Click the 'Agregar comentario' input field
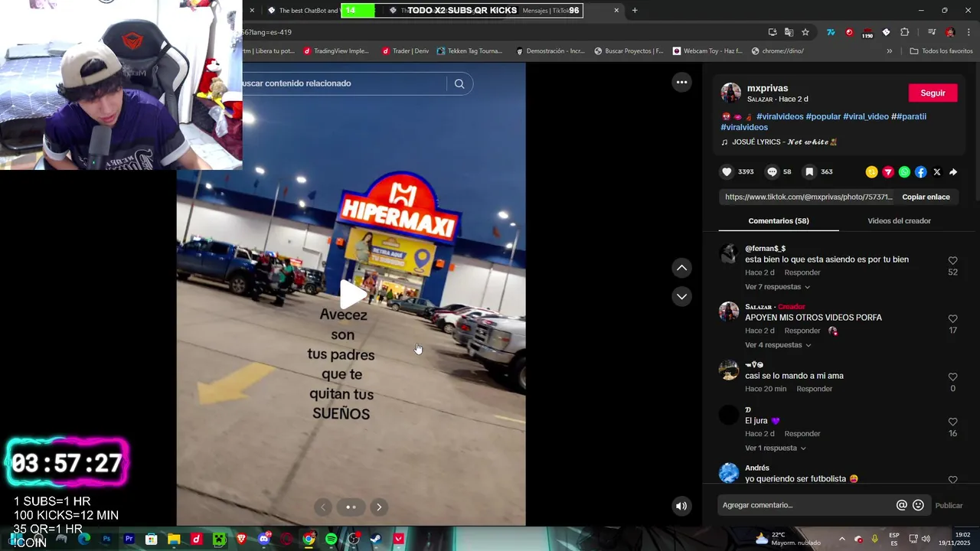The image size is (980, 551). pos(807,505)
